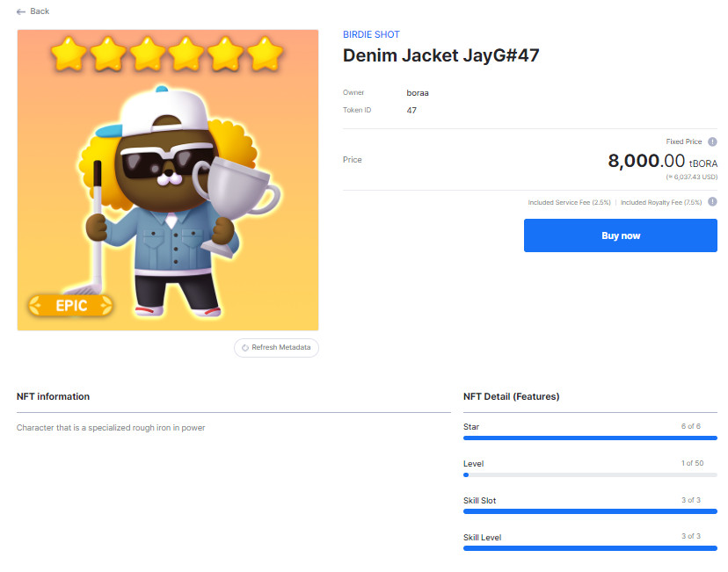The width and height of the screenshot is (728, 572).
Task: Click Included Service Fee (2.5%) text
Action: click(569, 202)
